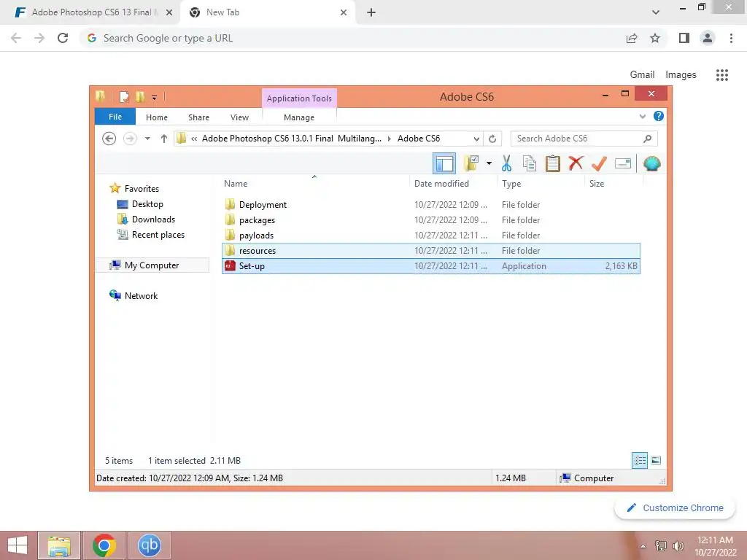Click the Copy icon in Explorer toolbar
Image resolution: width=747 pixels, height=560 pixels.
tap(530, 163)
